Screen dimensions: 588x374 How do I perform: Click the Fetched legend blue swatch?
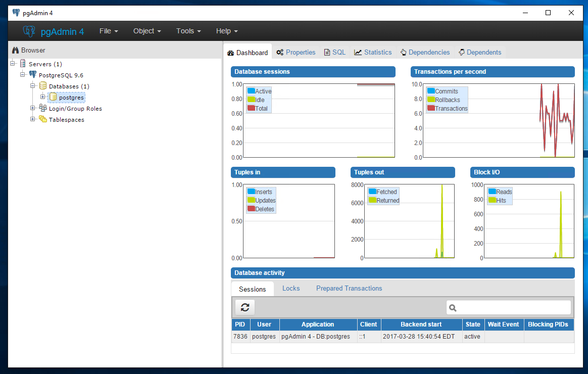(372, 192)
